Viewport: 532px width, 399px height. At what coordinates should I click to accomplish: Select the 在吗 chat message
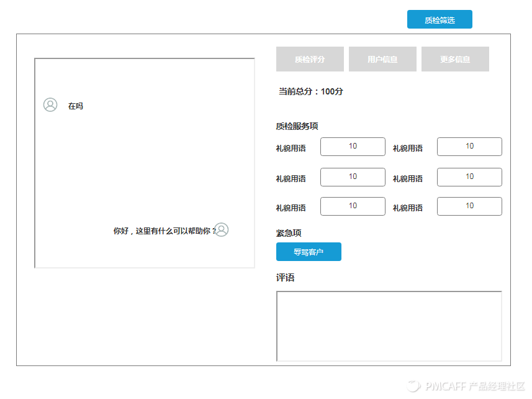pos(76,106)
